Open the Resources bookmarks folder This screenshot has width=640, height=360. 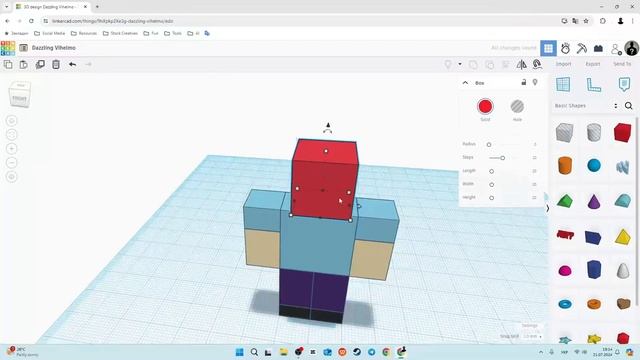pos(84,33)
